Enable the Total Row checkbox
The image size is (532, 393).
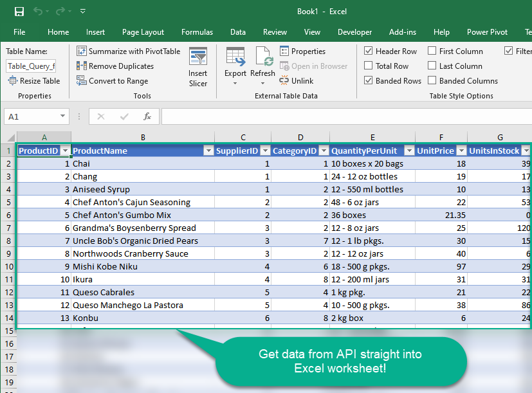click(x=369, y=66)
